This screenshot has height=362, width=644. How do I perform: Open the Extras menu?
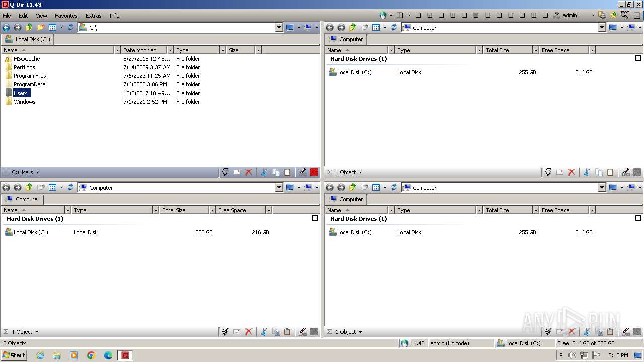94,16
